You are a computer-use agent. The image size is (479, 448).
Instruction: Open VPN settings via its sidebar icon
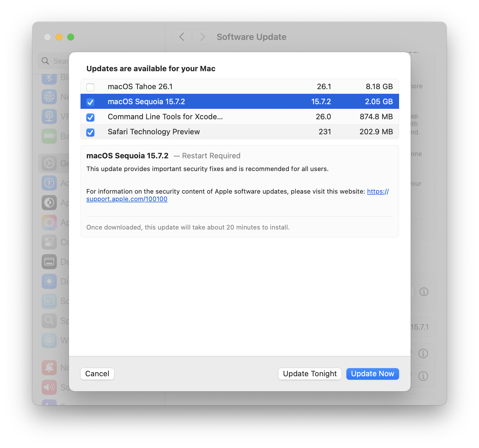tap(49, 116)
